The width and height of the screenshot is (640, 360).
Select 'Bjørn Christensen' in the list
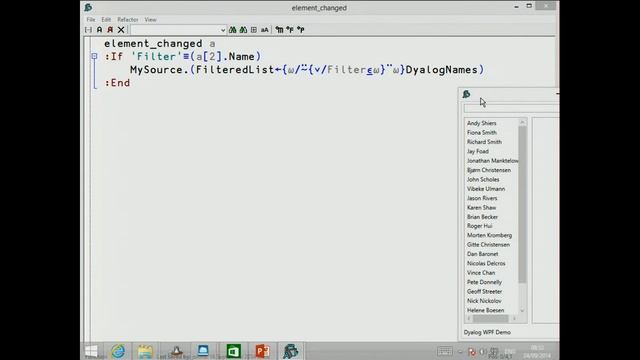(489, 170)
